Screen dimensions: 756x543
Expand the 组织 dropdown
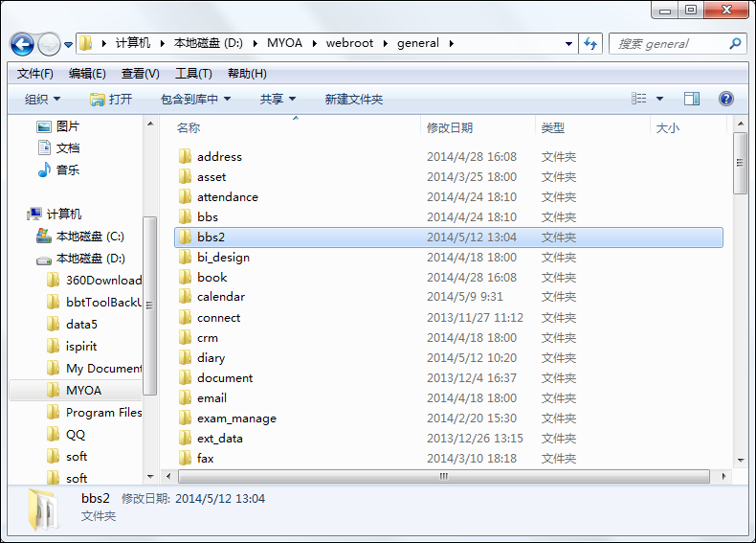[x=42, y=99]
